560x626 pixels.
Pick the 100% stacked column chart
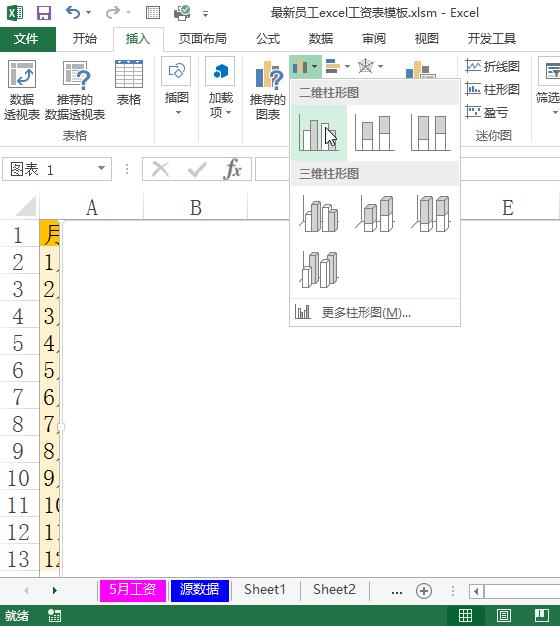pyautogui.click(x=431, y=133)
